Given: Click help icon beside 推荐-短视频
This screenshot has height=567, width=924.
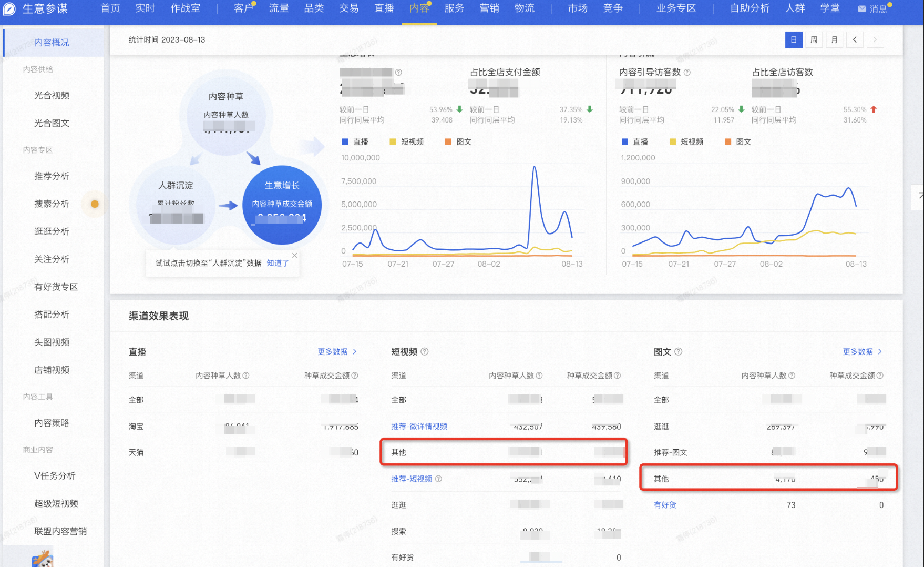Looking at the screenshot, I should [438, 479].
